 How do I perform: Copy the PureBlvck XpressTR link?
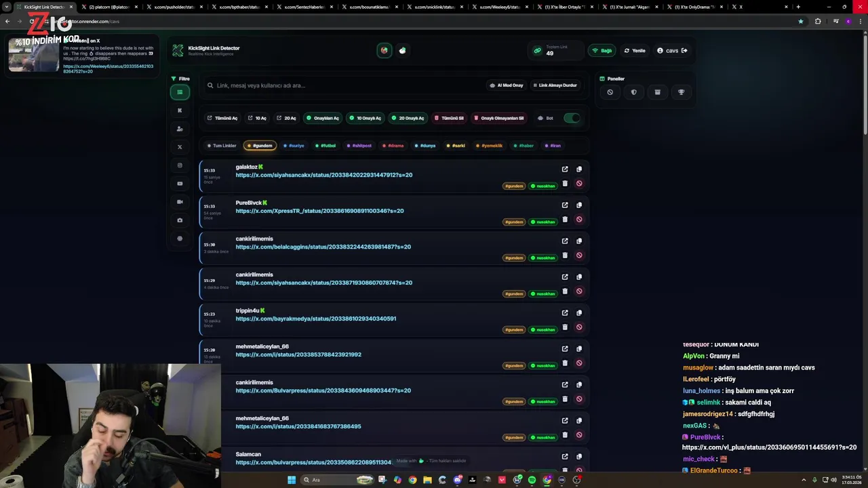[x=579, y=205]
